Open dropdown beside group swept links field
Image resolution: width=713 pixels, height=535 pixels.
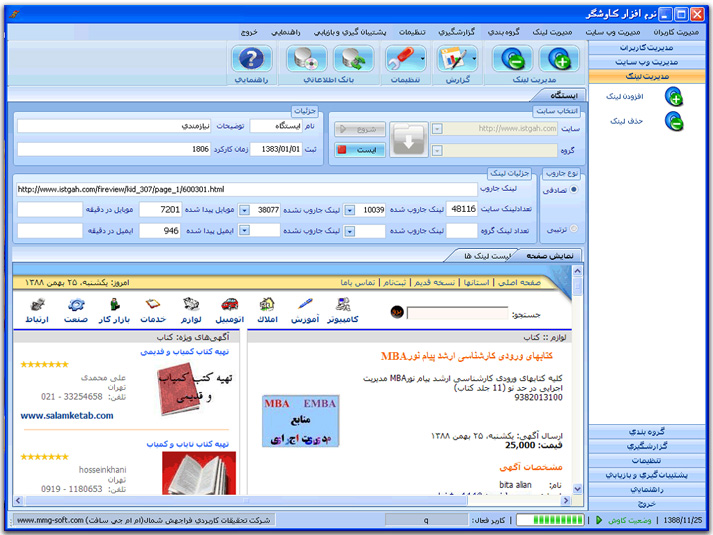tap(350, 231)
